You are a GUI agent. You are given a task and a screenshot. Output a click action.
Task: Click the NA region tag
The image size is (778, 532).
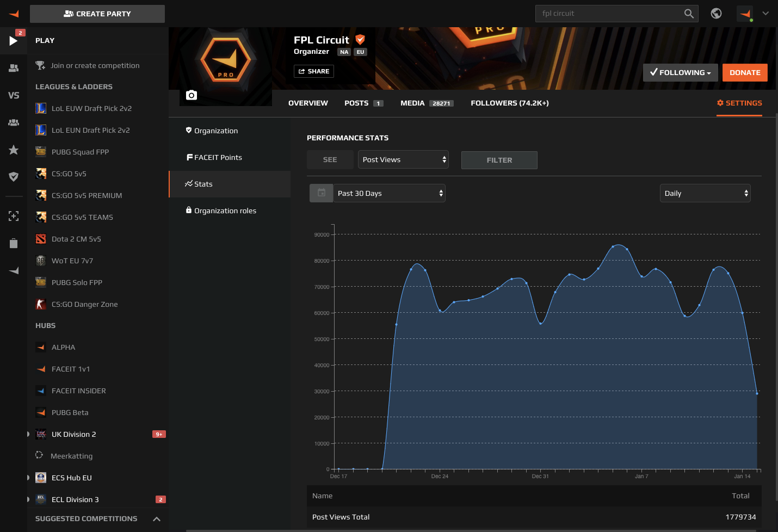click(x=344, y=52)
